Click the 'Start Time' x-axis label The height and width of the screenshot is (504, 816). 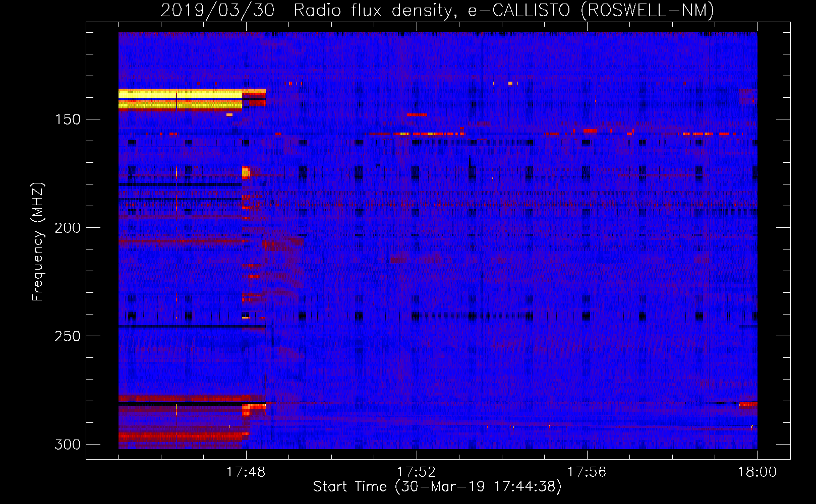click(437, 487)
